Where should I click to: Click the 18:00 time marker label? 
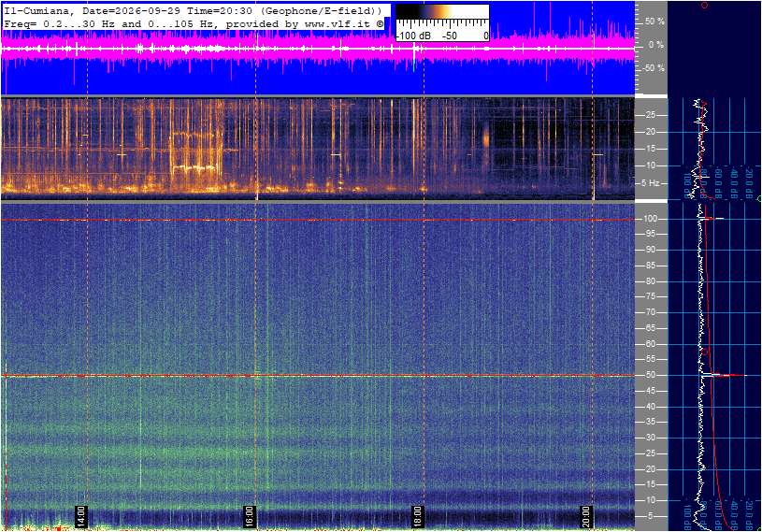[x=417, y=516]
